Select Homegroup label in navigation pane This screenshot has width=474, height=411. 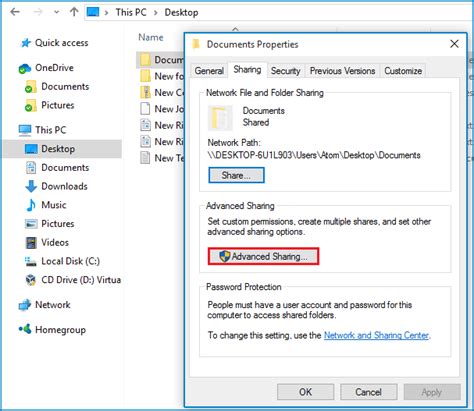click(x=60, y=330)
